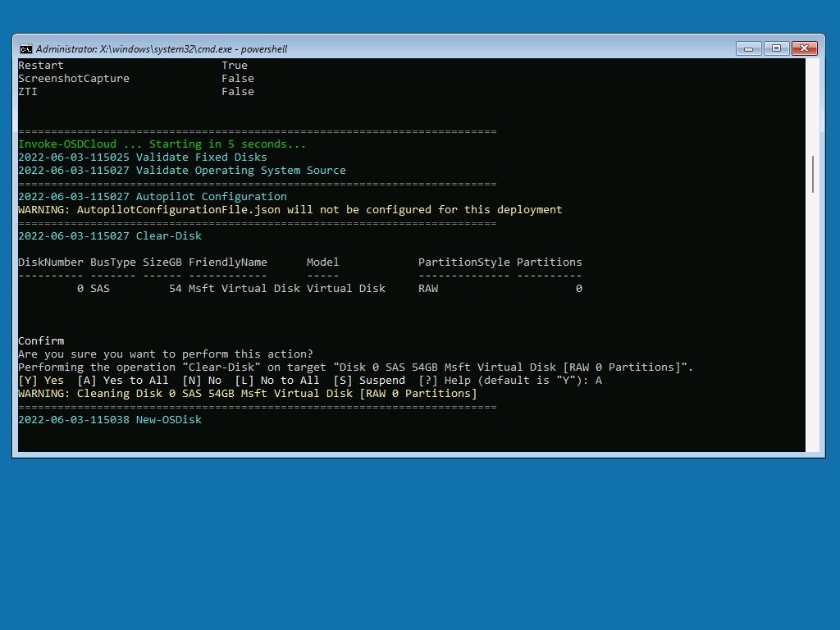Maximize the powershell console window

776,48
